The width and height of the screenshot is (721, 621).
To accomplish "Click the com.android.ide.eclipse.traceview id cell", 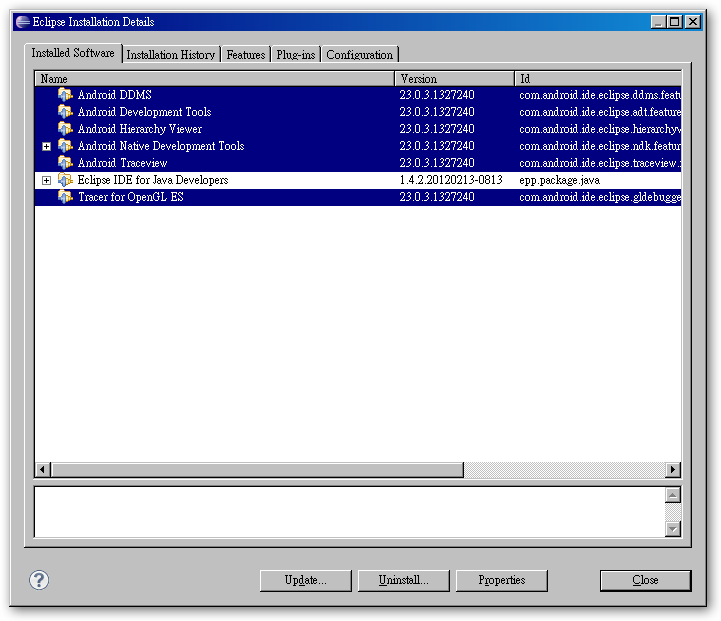I will point(600,163).
